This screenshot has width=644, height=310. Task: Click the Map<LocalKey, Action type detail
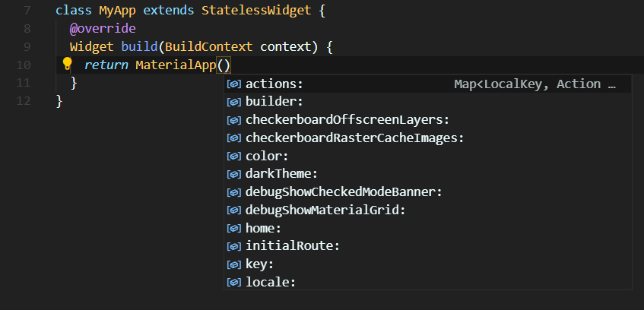click(x=535, y=84)
